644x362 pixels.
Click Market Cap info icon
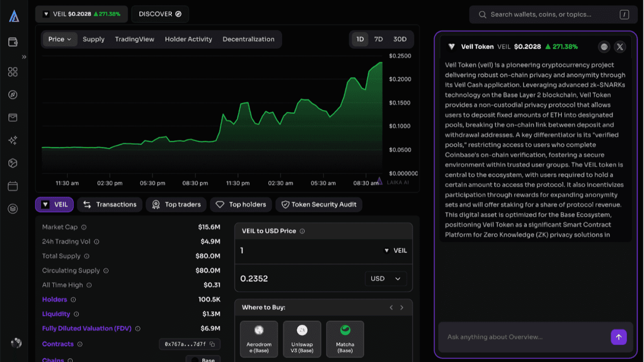(84, 227)
